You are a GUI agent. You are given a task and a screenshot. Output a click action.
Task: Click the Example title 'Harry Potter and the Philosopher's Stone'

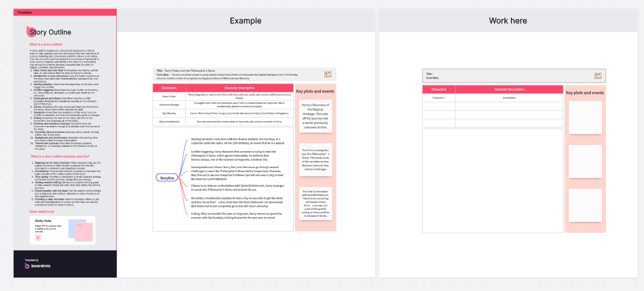click(x=190, y=70)
